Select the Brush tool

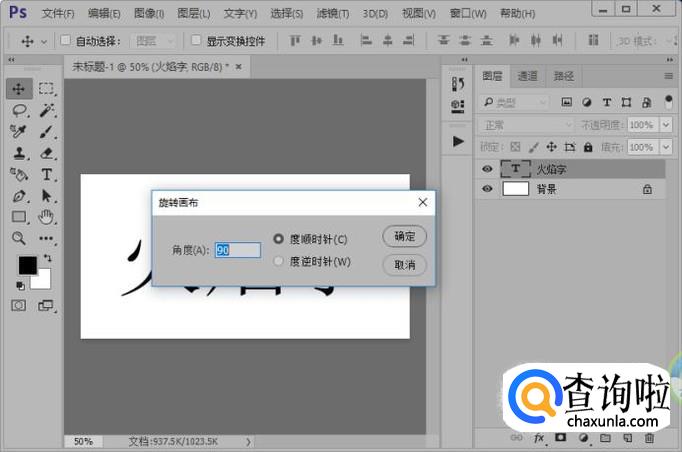tap(46, 131)
